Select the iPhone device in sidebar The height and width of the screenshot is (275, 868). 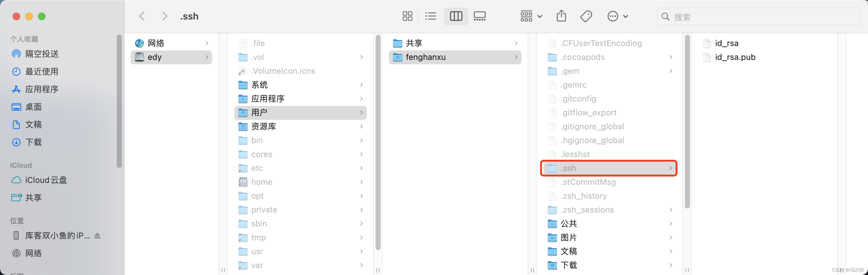(51, 235)
